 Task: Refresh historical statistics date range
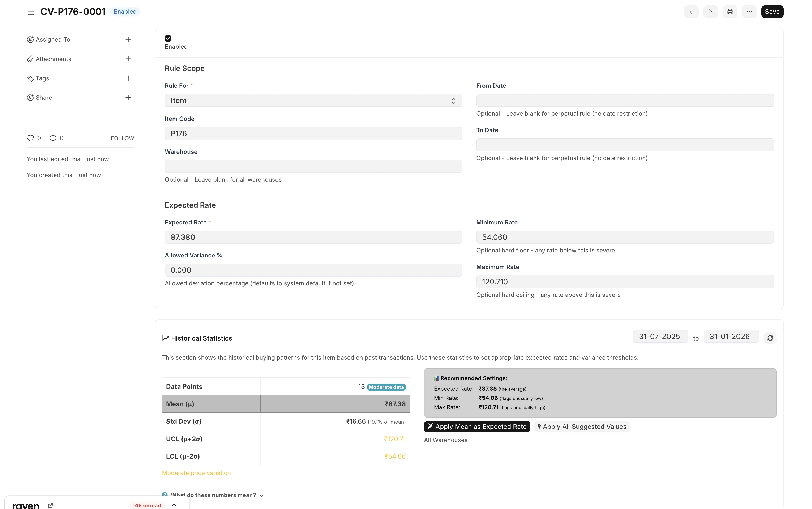pyautogui.click(x=770, y=338)
